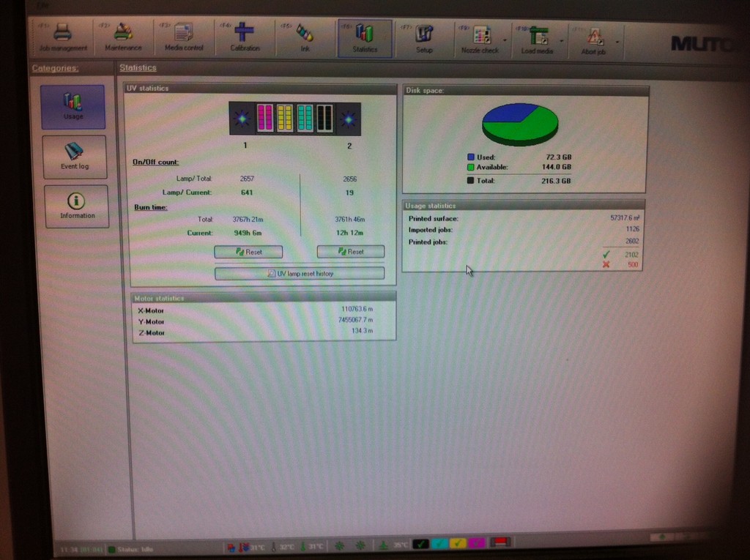Switch to the Event log category

click(74, 157)
